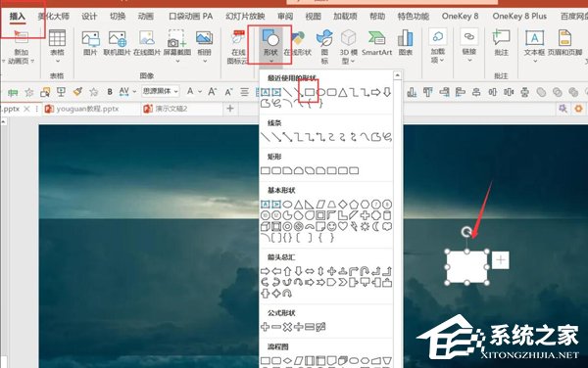Screen dimensions: 588x368
Task: Select first right arrow in 箭头总汇 section
Action: 266,271
